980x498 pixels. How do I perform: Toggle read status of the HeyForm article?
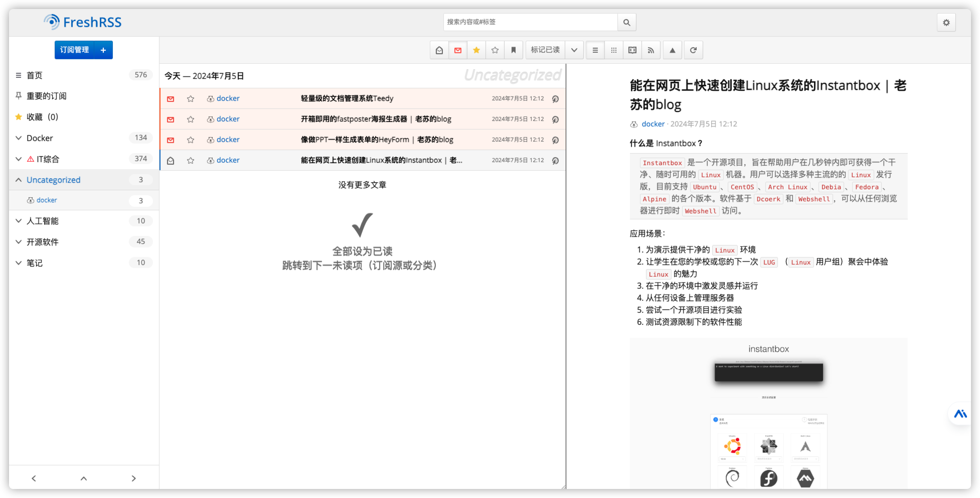point(171,140)
